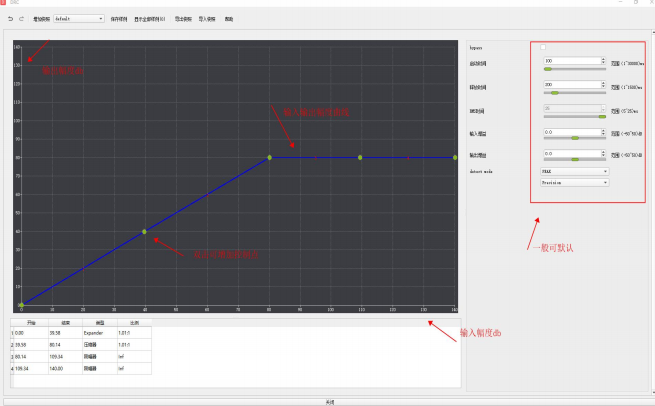Click the output gain field showing 0.0
655x406 pixels.
(x=572, y=154)
